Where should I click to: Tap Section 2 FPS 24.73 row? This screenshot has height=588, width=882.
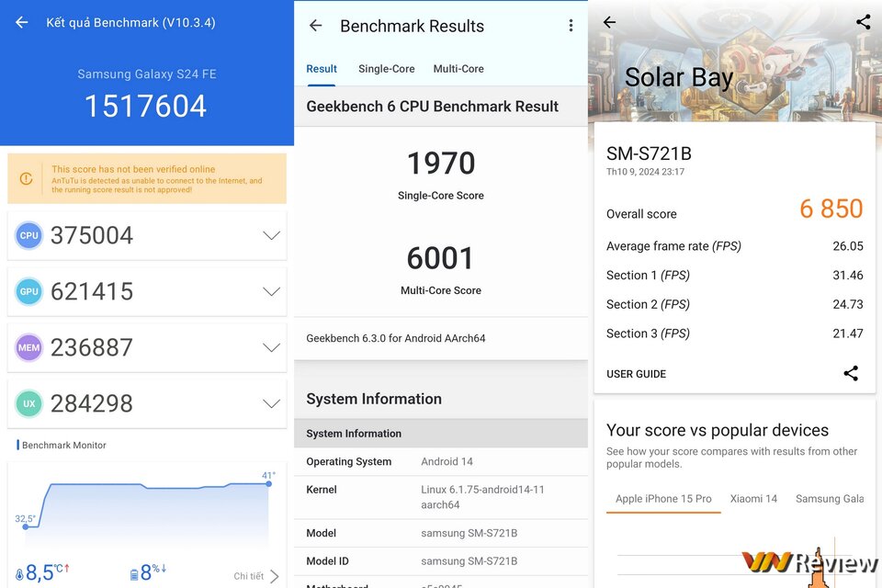pyautogui.click(x=735, y=304)
